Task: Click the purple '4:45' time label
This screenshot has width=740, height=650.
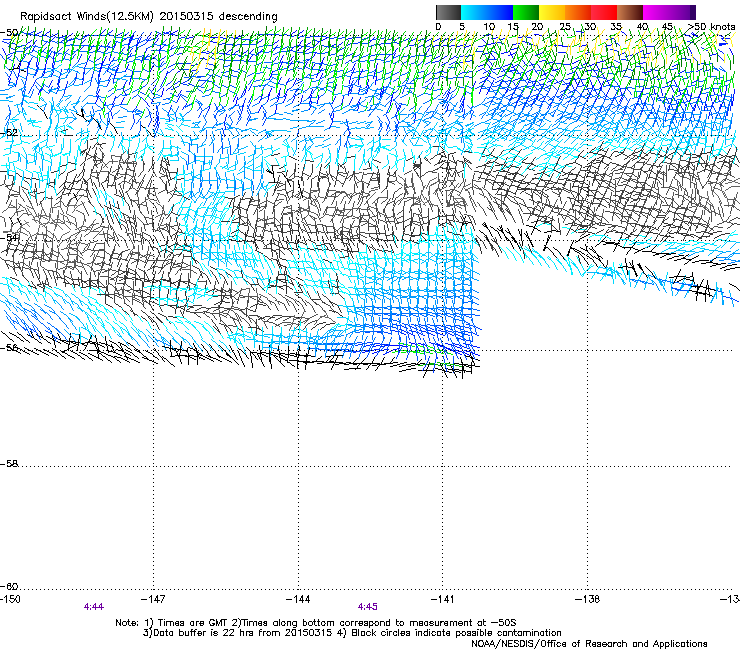Action: pos(368,607)
